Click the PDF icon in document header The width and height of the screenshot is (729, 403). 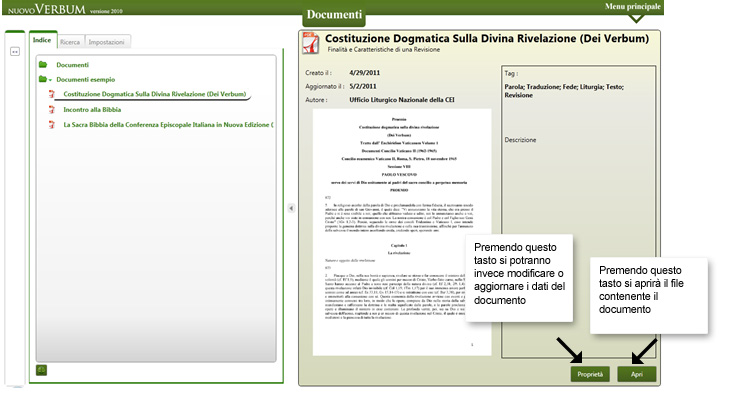pyautogui.click(x=310, y=41)
